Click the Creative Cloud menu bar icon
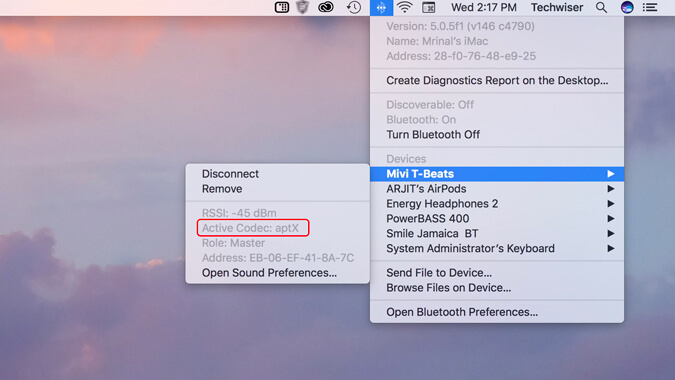The width and height of the screenshot is (675, 380). click(326, 7)
